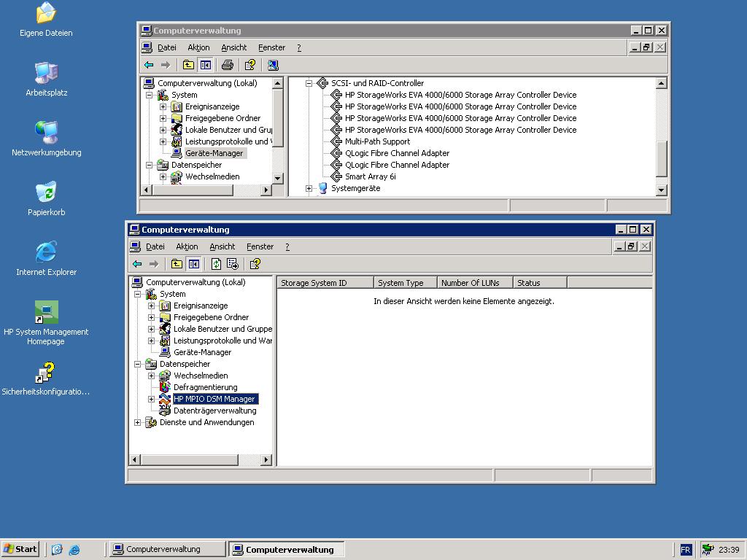Select the Multi-Path Support device
747x560 pixels.
pos(377,141)
